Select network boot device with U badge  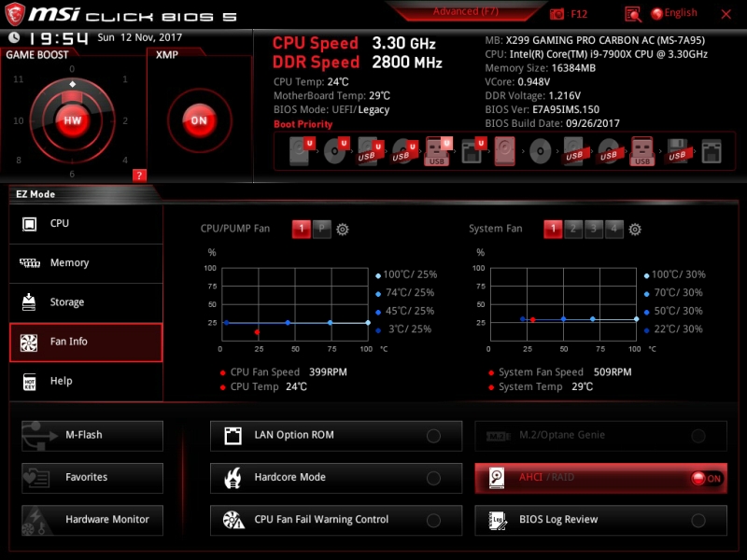473,150
